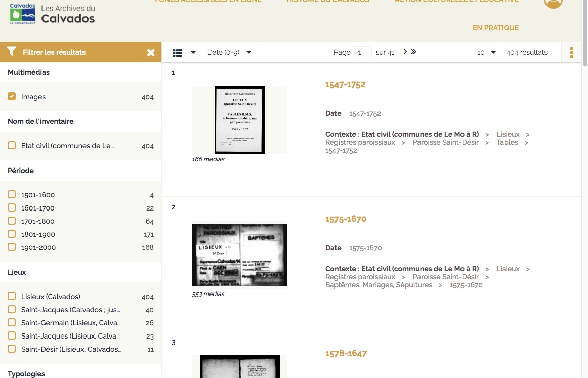The image size is (588, 378).
Task: Open the Date (0-9) sort dropdown
Action: [229, 52]
